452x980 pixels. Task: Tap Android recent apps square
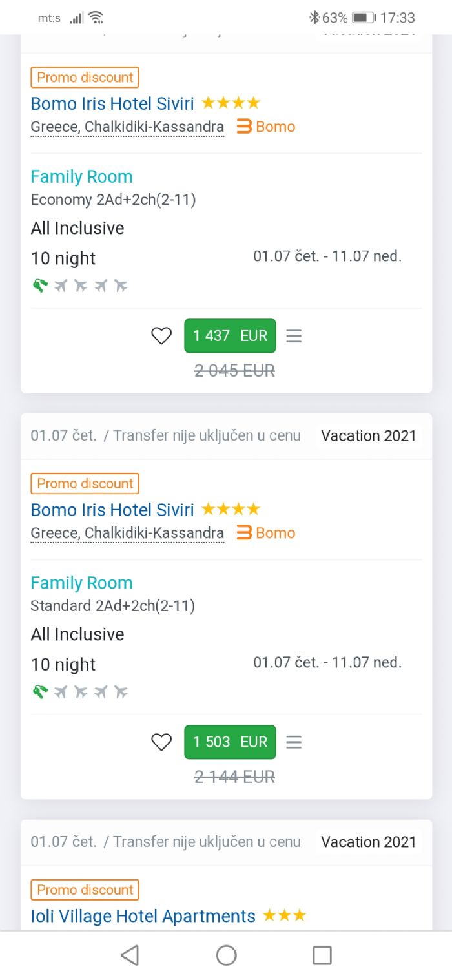(322, 955)
